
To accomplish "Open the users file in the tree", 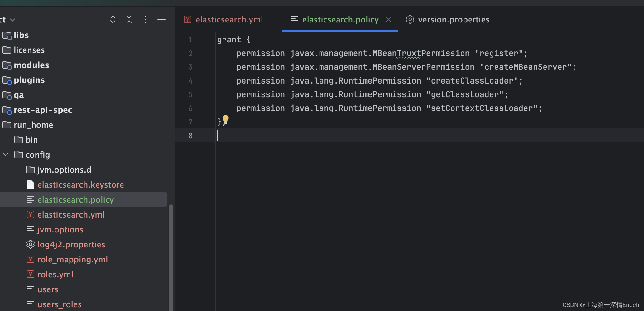I will coord(48,289).
